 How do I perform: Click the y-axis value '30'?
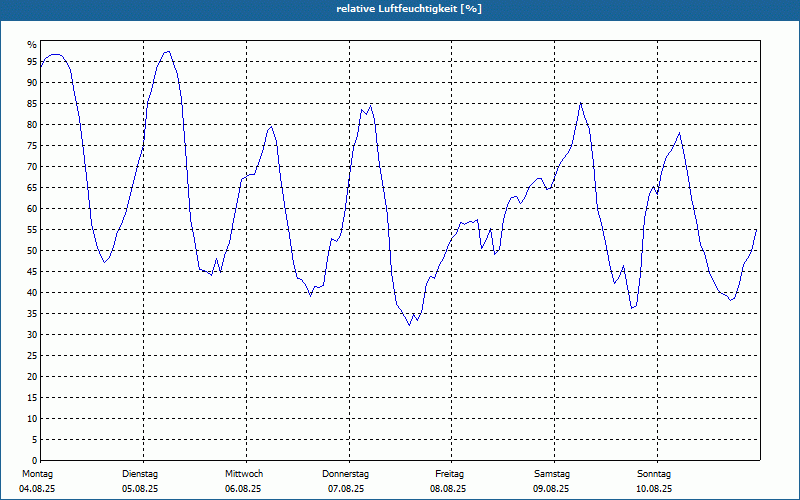(32, 335)
